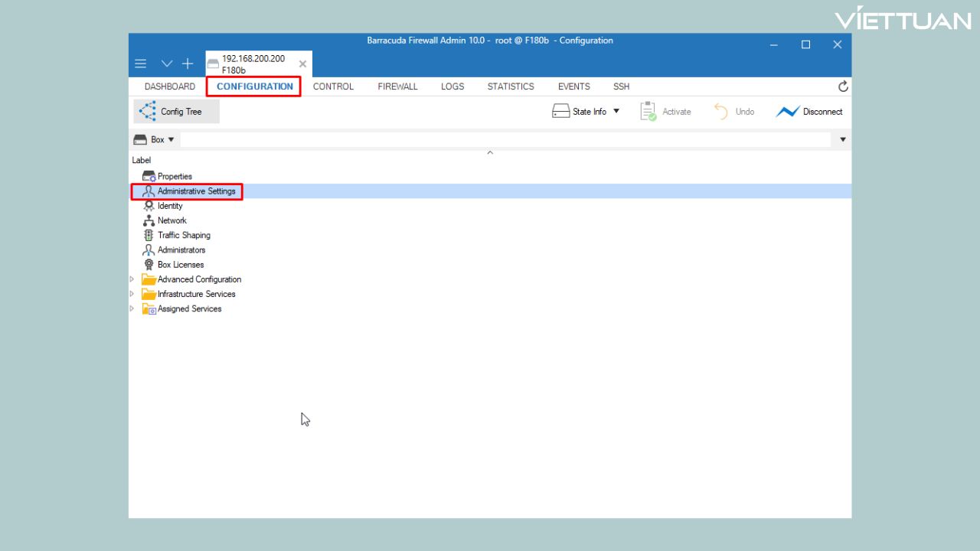The height and width of the screenshot is (551, 980).
Task: Click the Activate button
Action: (665, 112)
